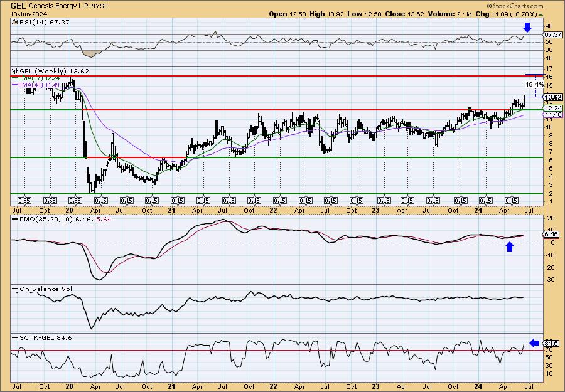Screen dimensions: 565x392
Task: Select the Close 13.62 header value
Action: (x=405, y=14)
